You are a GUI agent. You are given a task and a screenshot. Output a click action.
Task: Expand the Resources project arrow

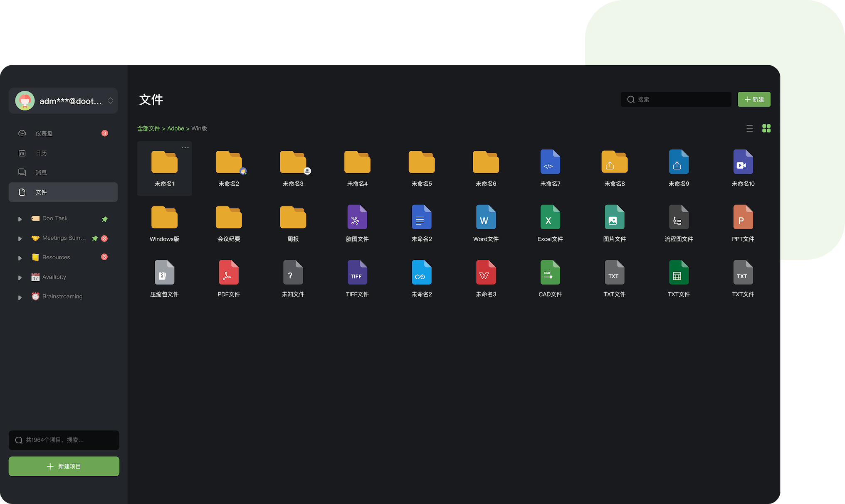(20, 258)
